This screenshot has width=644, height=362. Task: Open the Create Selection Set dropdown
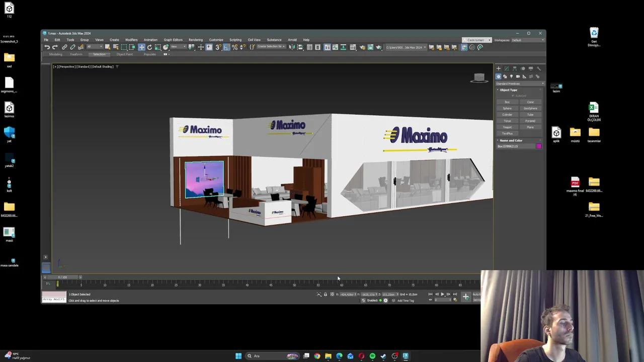click(271, 47)
